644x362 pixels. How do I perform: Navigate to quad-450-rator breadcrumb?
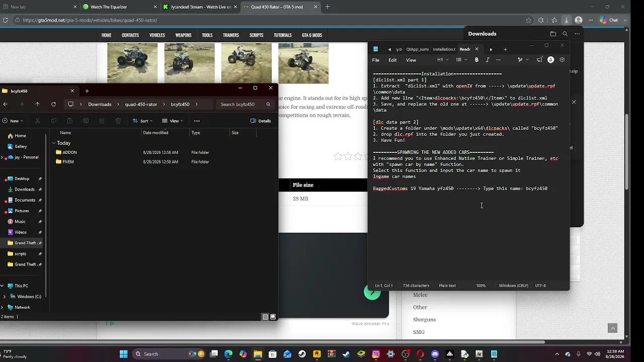pyautogui.click(x=141, y=104)
